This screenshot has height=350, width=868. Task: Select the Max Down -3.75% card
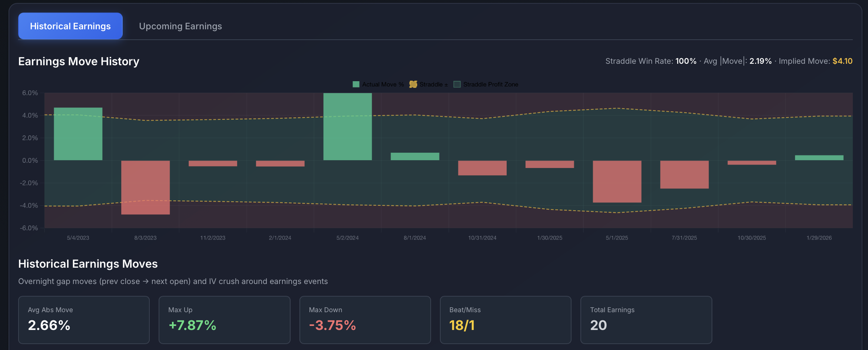pyautogui.click(x=365, y=320)
